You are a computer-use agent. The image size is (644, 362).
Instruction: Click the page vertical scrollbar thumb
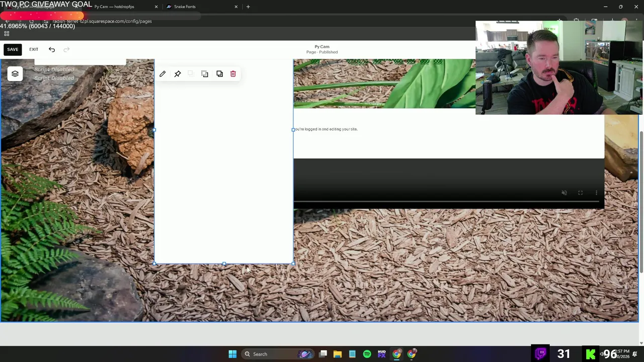tap(641, 202)
